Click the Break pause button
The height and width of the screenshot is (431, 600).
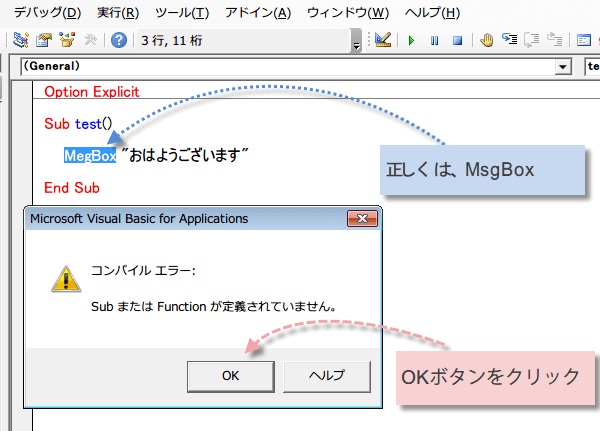tap(434, 40)
